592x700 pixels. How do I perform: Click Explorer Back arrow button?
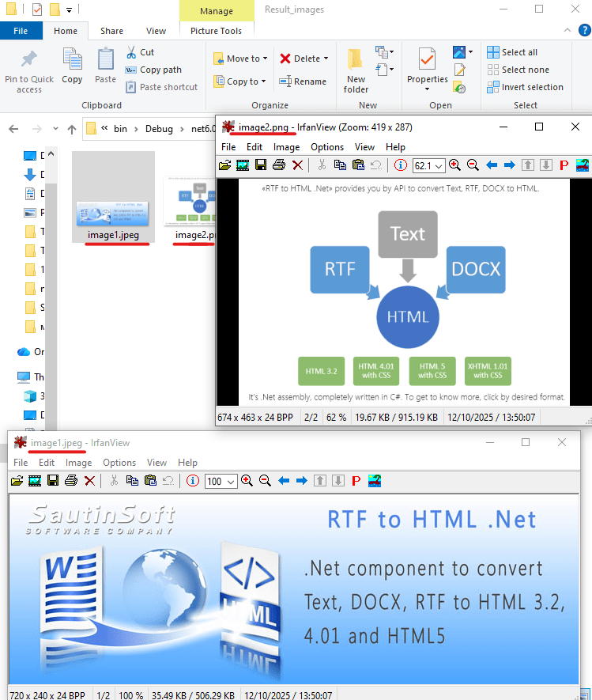click(13, 129)
